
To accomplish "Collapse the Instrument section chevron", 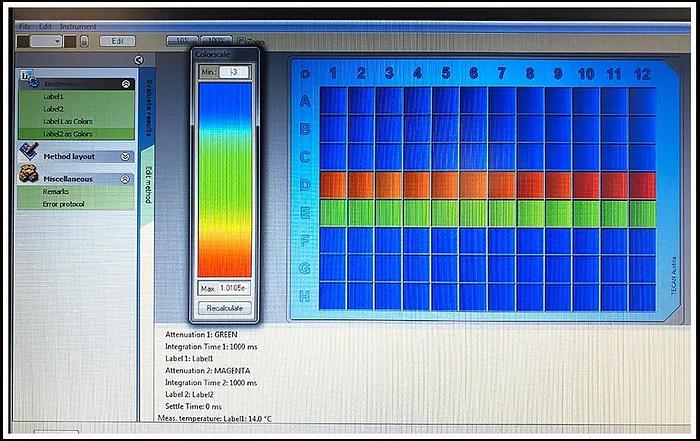I will click(x=125, y=85).
